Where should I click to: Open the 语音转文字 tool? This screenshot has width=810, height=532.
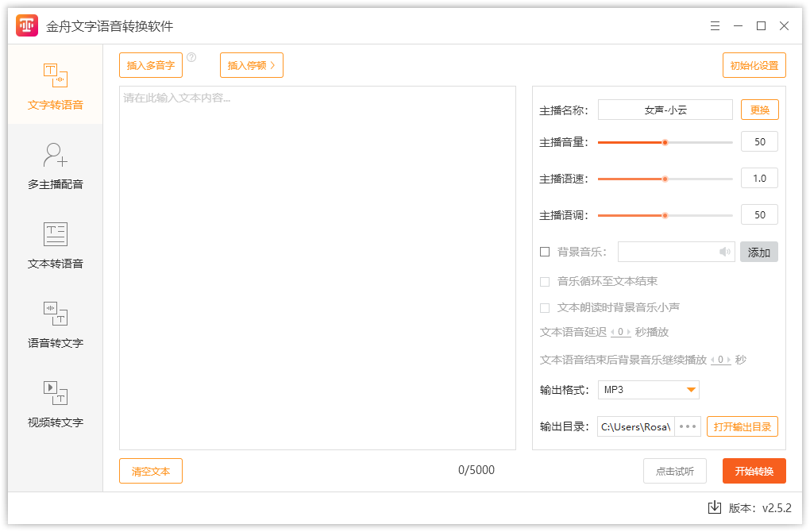tap(53, 326)
